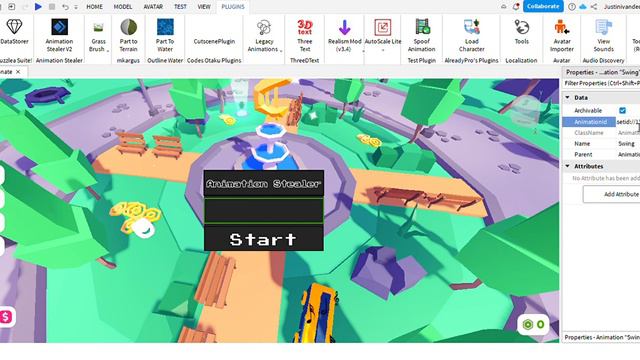The image size is (640, 360).
Task: Open the notifications bell icon
Action: pyautogui.click(x=516, y=7)
